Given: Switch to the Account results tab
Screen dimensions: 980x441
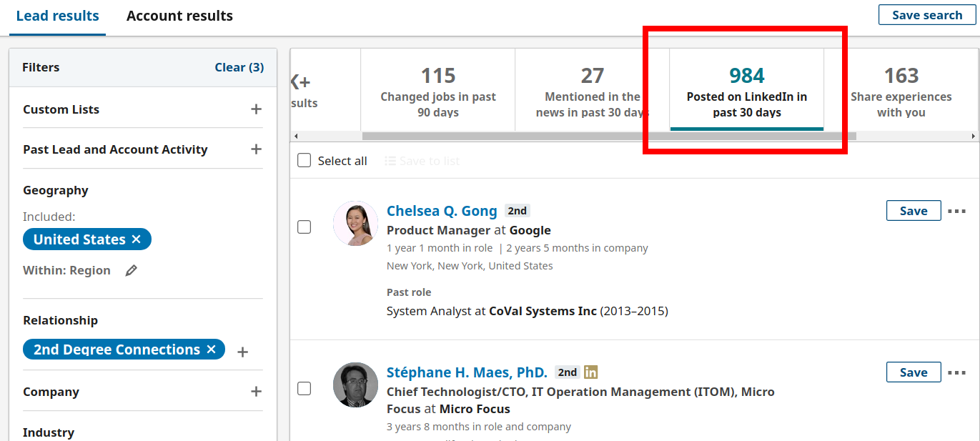Looking at the screenshot, I should [x=179, y=16].
